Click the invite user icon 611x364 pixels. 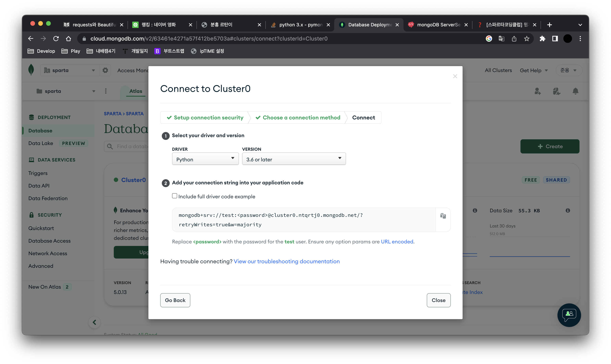point(538,91)
